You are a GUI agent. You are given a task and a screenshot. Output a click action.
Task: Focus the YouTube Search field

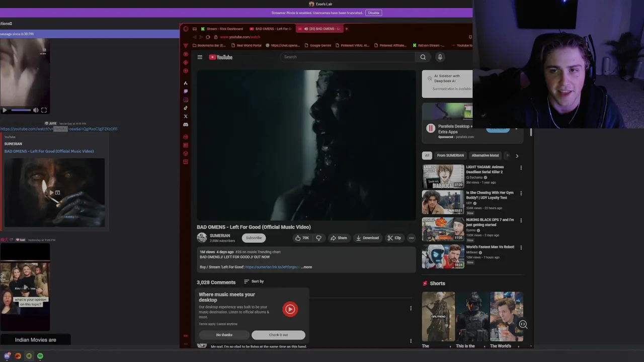(348, 57)
